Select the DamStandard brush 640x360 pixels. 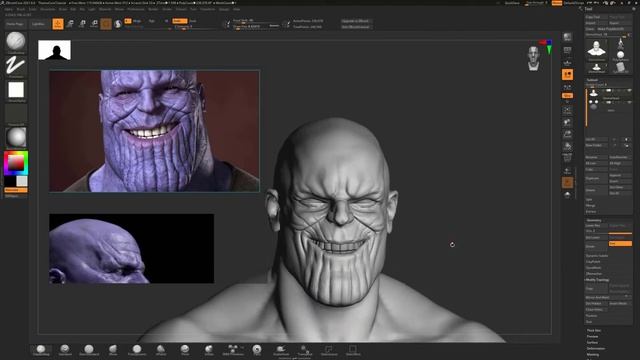click(89, 350)
